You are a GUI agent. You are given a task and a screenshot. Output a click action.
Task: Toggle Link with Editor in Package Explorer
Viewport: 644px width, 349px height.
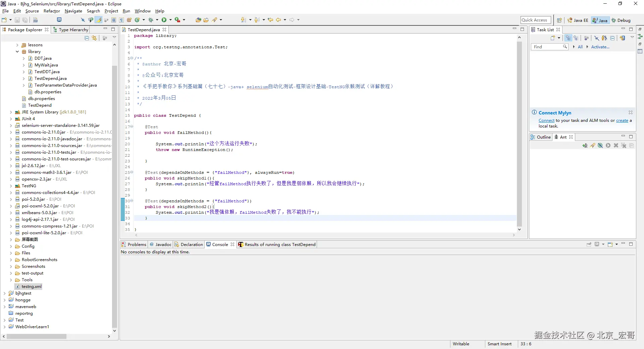coord(94,38)
